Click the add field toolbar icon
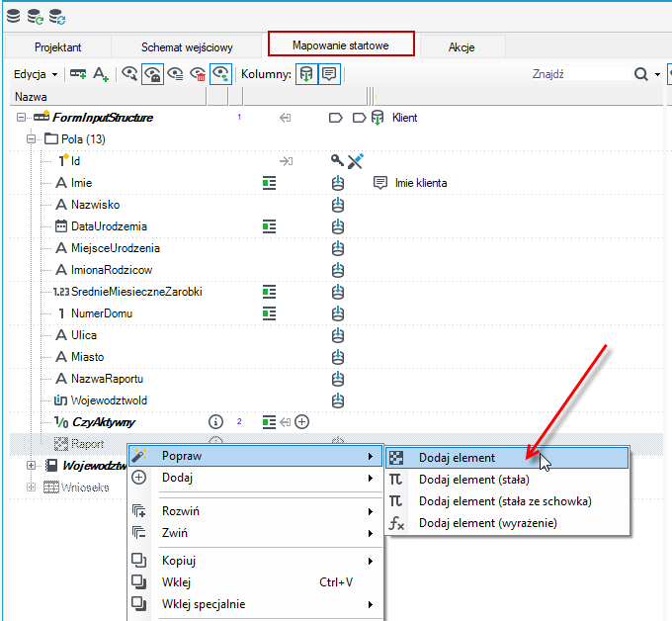This screenshot has height=621, width=672. pos(78,74)
